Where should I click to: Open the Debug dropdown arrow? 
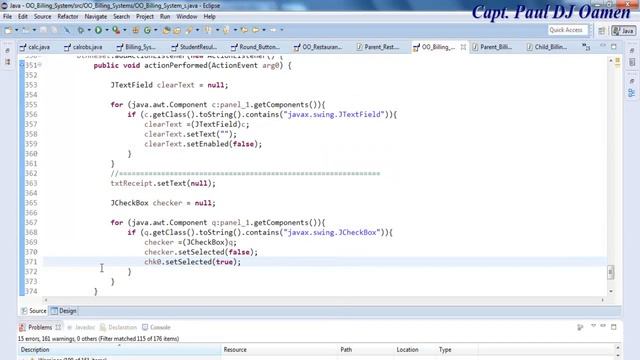[x=89, y=30]
